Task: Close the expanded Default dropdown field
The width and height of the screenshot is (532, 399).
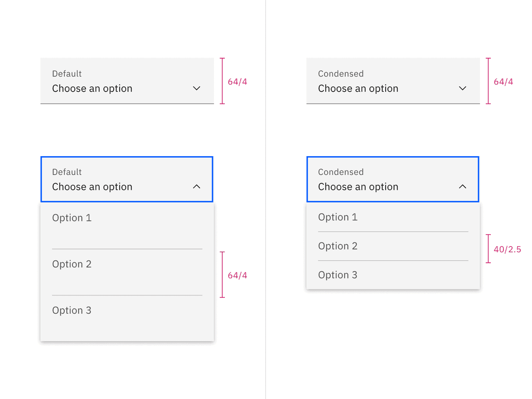Action: coord(127,180)
